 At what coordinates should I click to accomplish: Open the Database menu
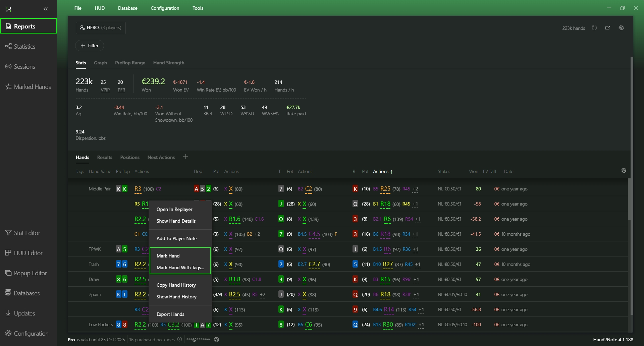pyautogui.click(x=127, y=8)
